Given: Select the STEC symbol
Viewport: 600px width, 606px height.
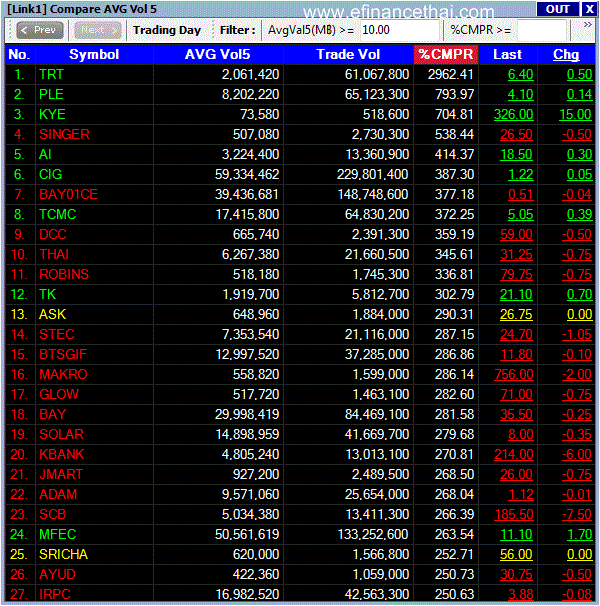Looking at the screenshot, I should point(56,335).
